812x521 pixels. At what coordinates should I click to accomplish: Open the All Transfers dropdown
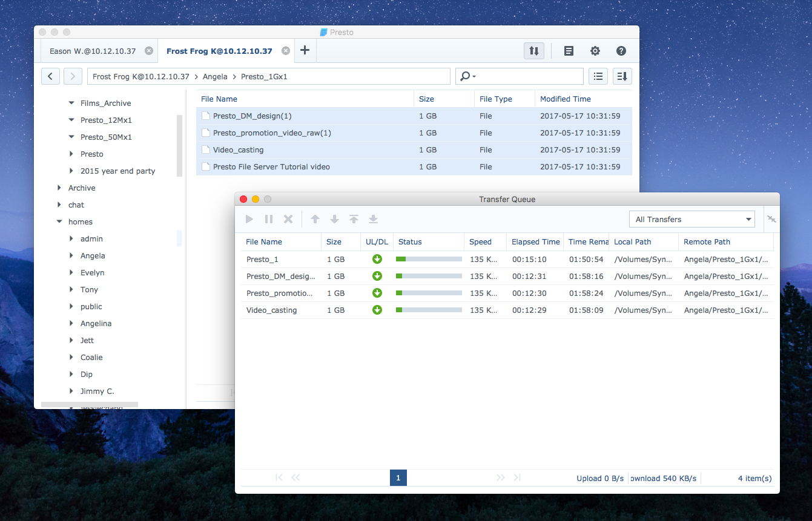pos(692,219)
